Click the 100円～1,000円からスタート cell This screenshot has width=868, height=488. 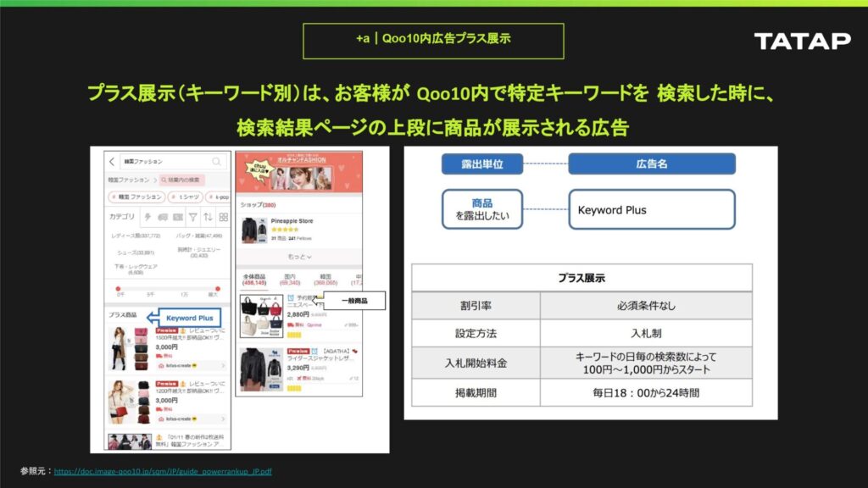646,363
